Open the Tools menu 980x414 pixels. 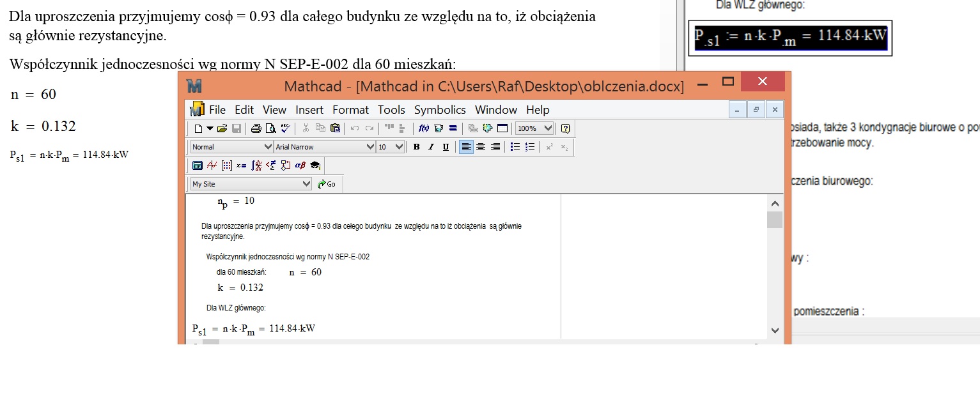point(392,110)
